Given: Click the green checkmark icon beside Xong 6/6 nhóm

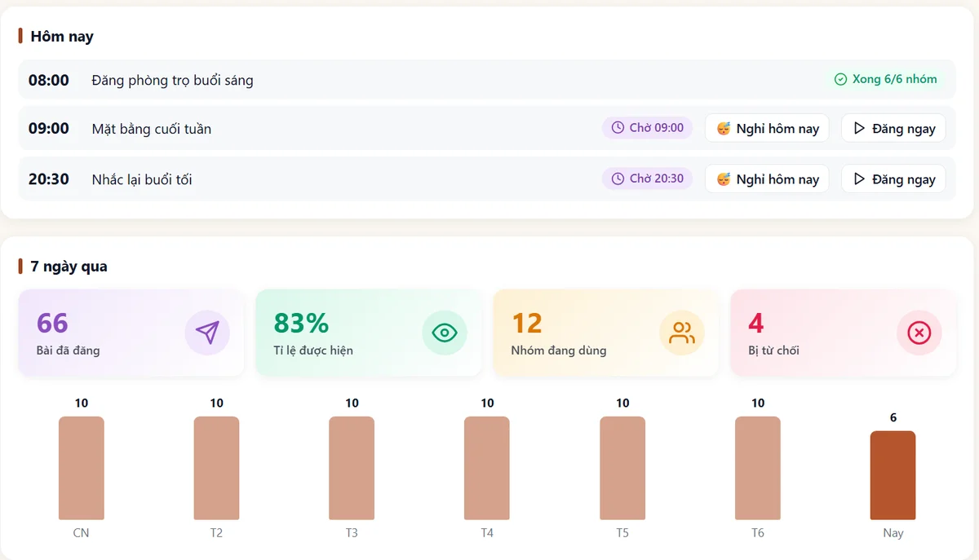Looking at the screenshot, I should (x=841, y=79).
